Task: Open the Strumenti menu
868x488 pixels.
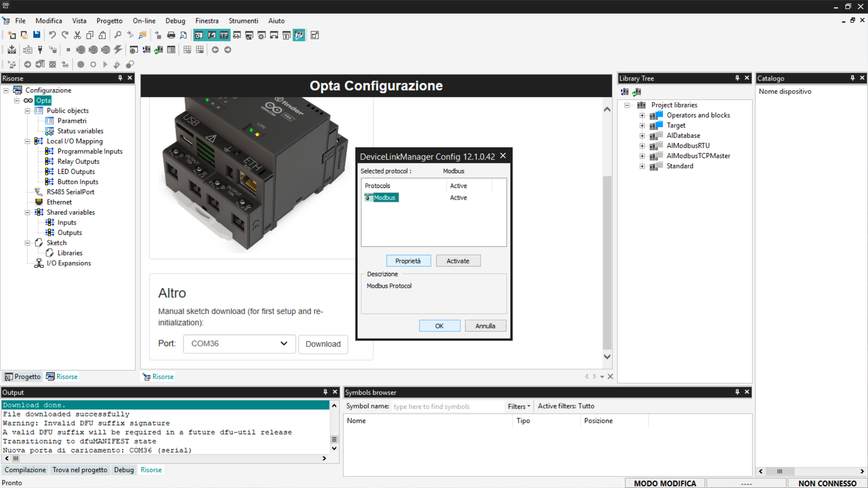Action: (x=243, y=21)
